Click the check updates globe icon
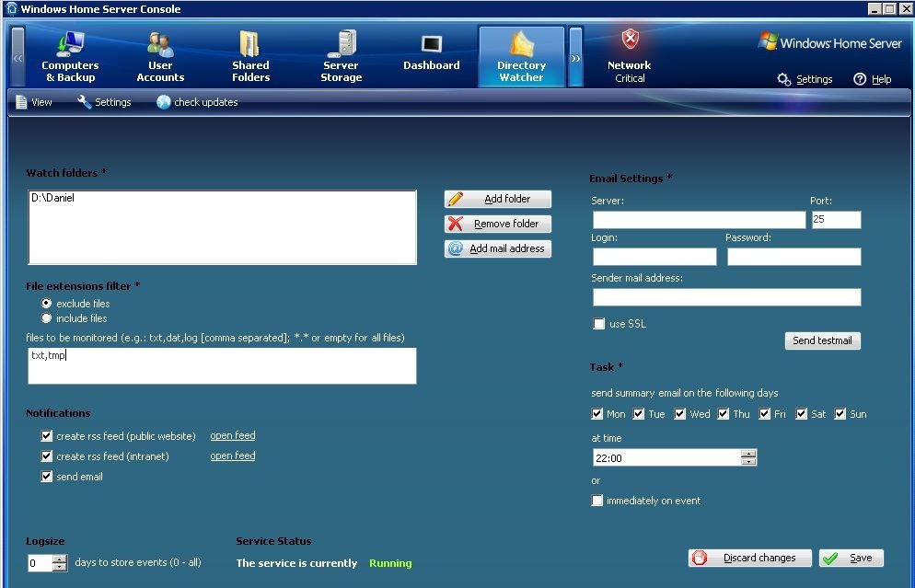Image resolution: width=915 pixels, height=588 pixels. click(164, 102)
